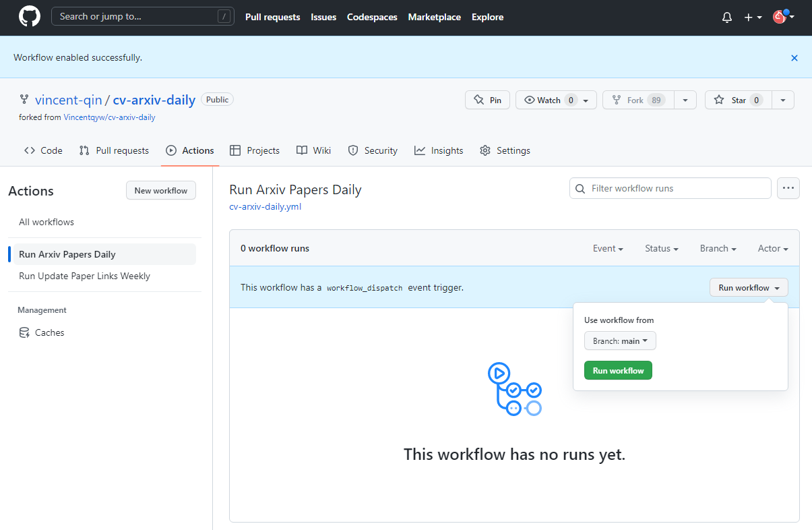Open the Vincentqyw/cv-arxiv-daily upstream fork link
812x530 pixels.
pos(109,117)
